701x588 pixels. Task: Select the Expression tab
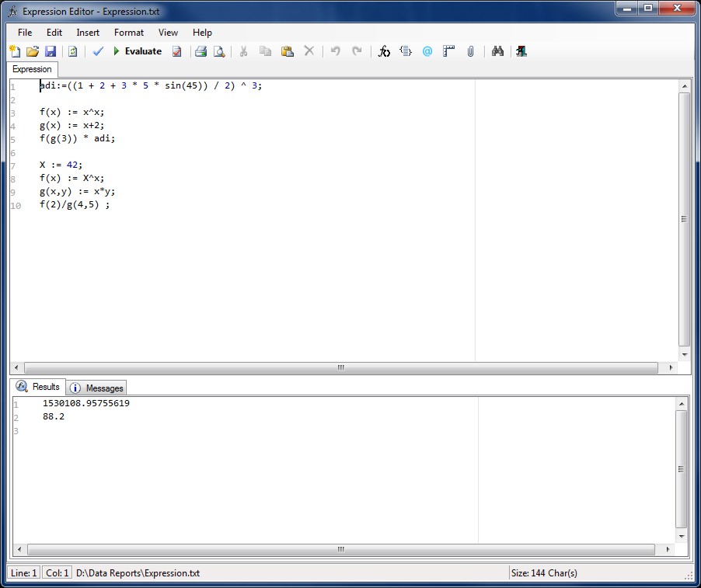32,69
